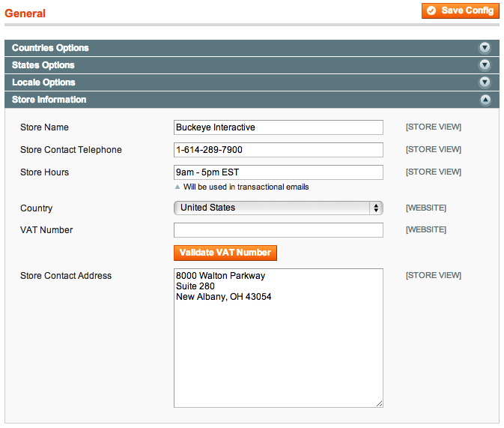Click [STORE VIEW] beside Store Hours
This screenshot has height=428, width=504.
pyautogui.click(x=434, y=172)
